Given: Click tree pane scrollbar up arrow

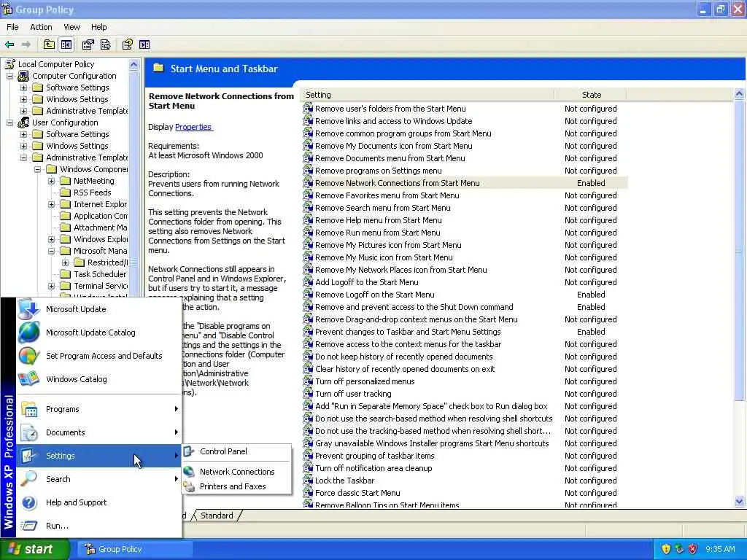Looking at the screenshot, I should (134, 64).
